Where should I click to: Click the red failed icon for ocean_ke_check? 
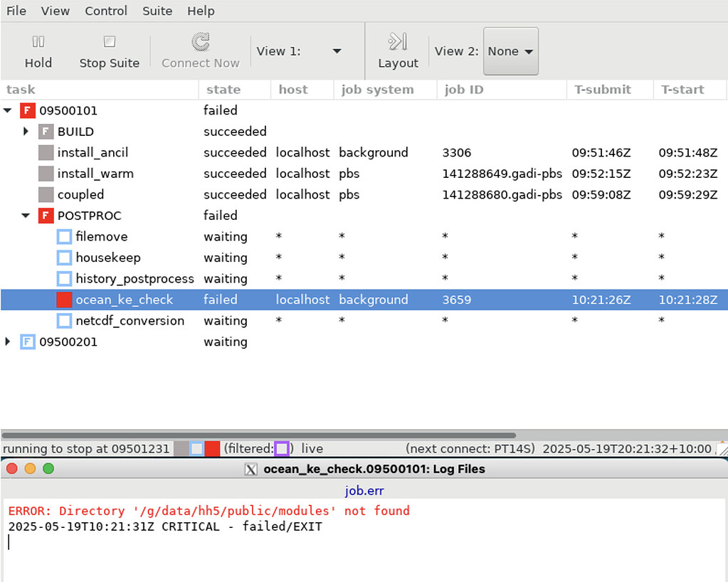[x=64, y=300]
